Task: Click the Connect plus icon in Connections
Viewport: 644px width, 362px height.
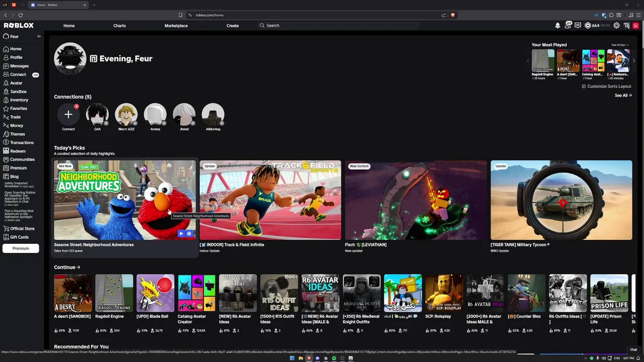Action: [x=68, y=115]
